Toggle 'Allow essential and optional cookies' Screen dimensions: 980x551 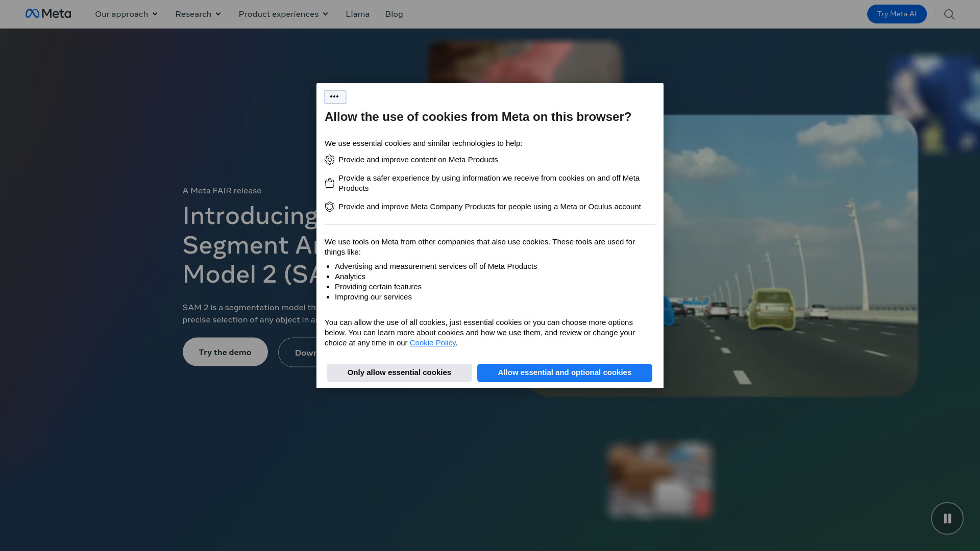564,372
